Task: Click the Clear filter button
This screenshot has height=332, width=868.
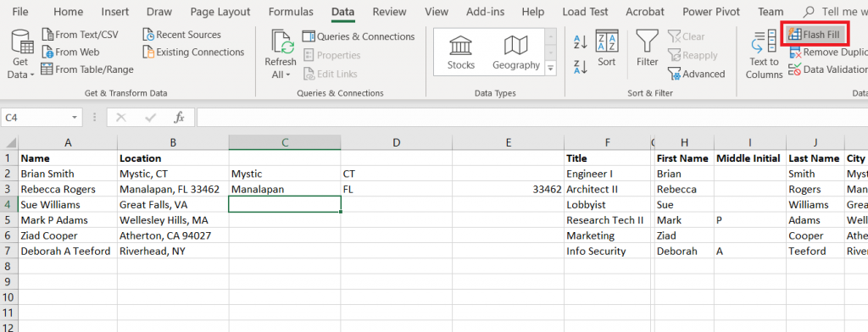Action: click(x=687, y=36)
